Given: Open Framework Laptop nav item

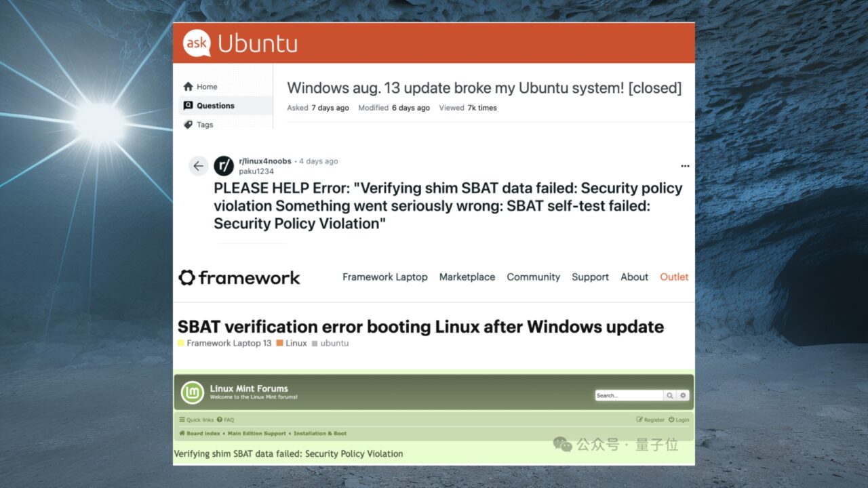Looking at the screenshot, I should (x=385, y=277).
